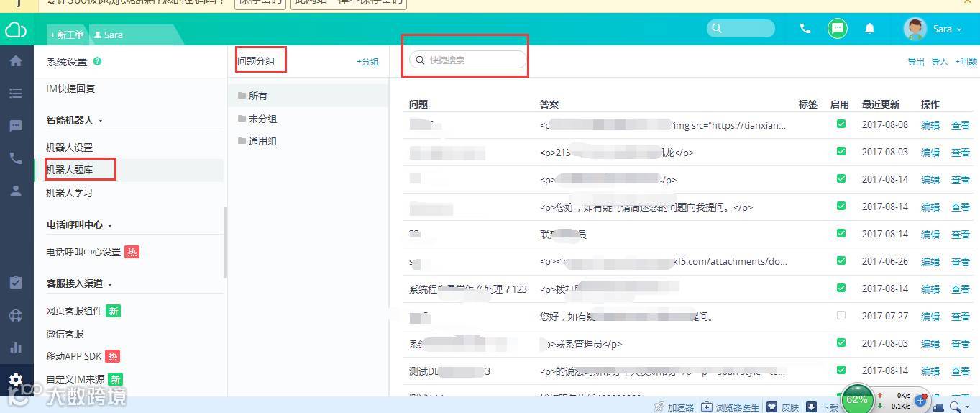
Task: Click the global search box in header
Action: click(x=741, y=29)
